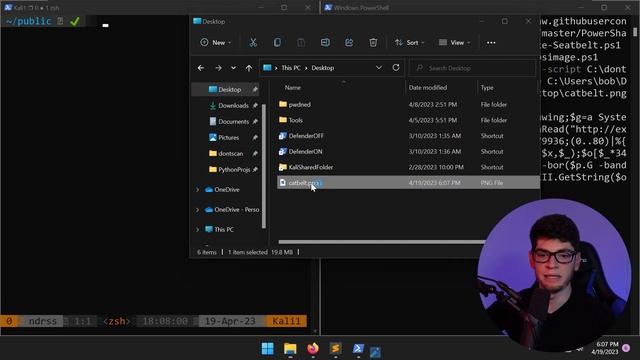Select the KaliSharedFolder shortcut
Viewport: 640px width, 360px height.
click(x=311, y=167)
